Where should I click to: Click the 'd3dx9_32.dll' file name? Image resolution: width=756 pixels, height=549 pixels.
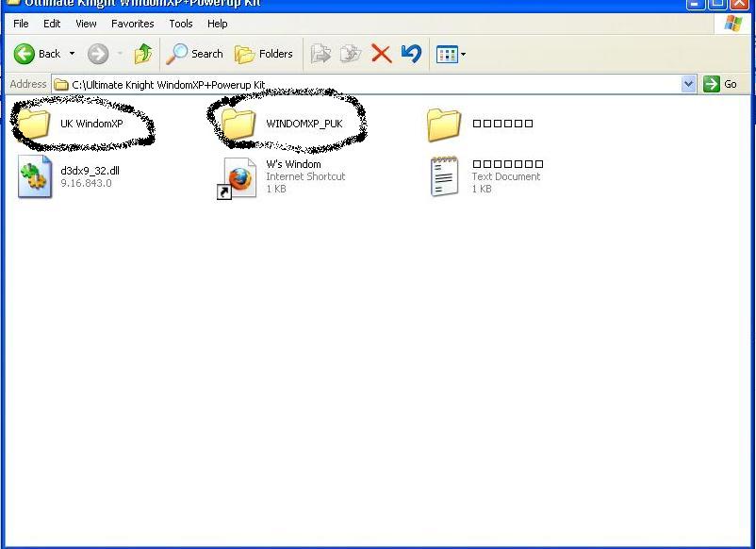coord(90,171)
